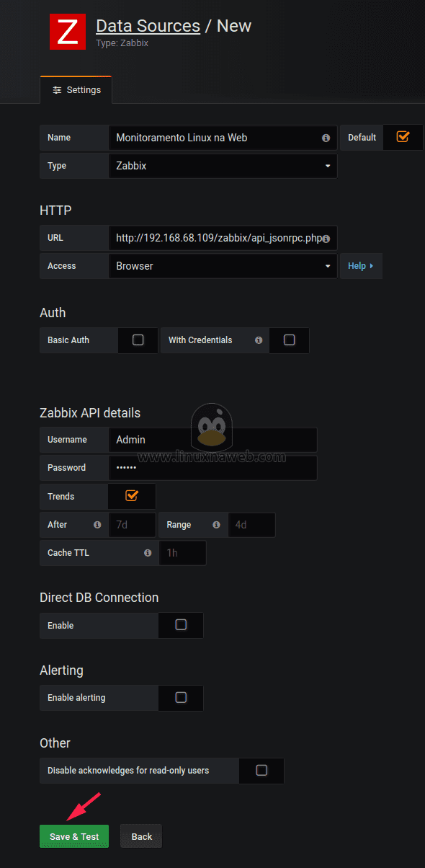Click the info icon next to Range

(x=216, y=525)
